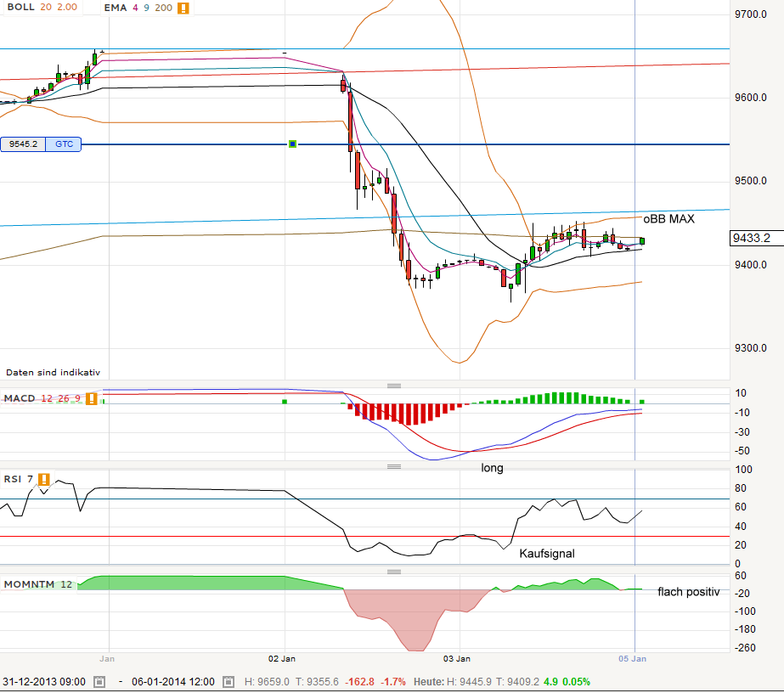The image size is (784, 693).
Task: Click the 9600.0 price axis label
Action: point(751,98)
